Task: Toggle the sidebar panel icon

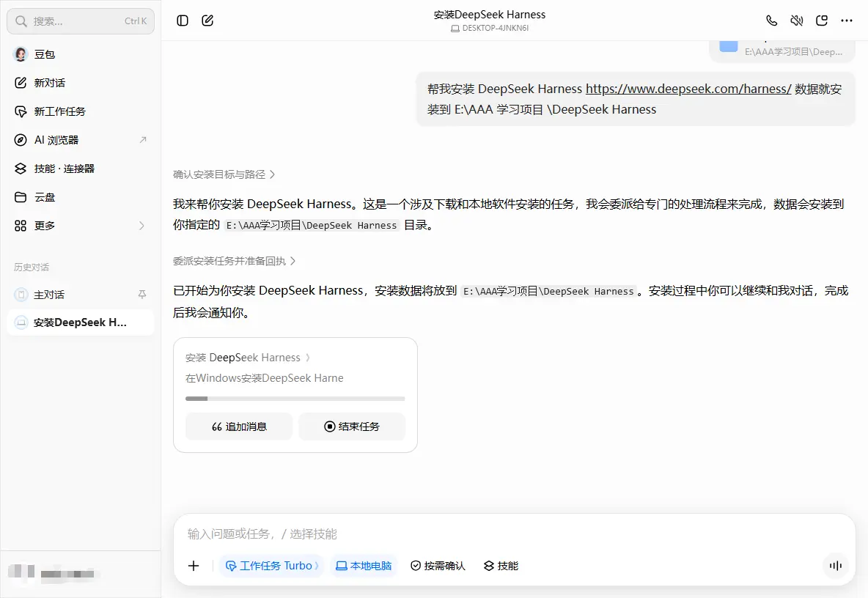Action: click(183, 21)
